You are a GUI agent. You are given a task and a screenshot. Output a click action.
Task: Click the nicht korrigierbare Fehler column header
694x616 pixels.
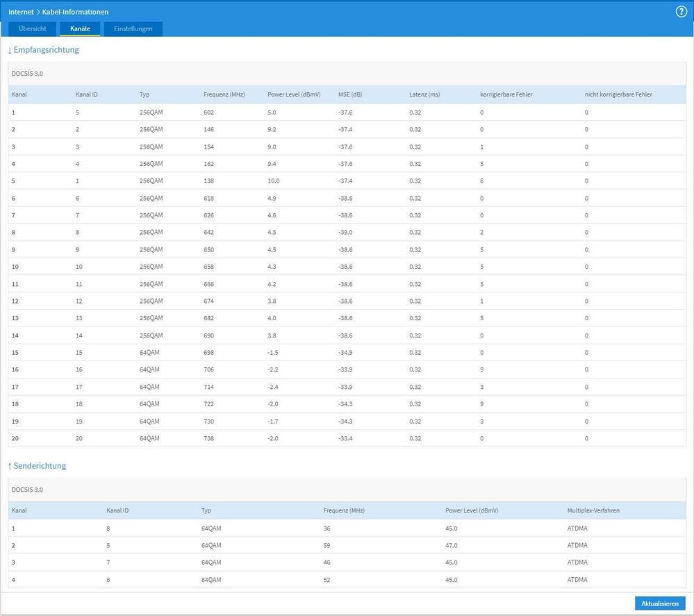tap(618, 94)
